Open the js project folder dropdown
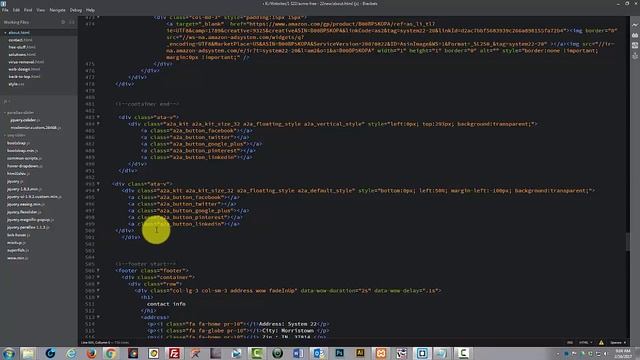The height and width of the screenshot is (360, 640). point(7,101)
